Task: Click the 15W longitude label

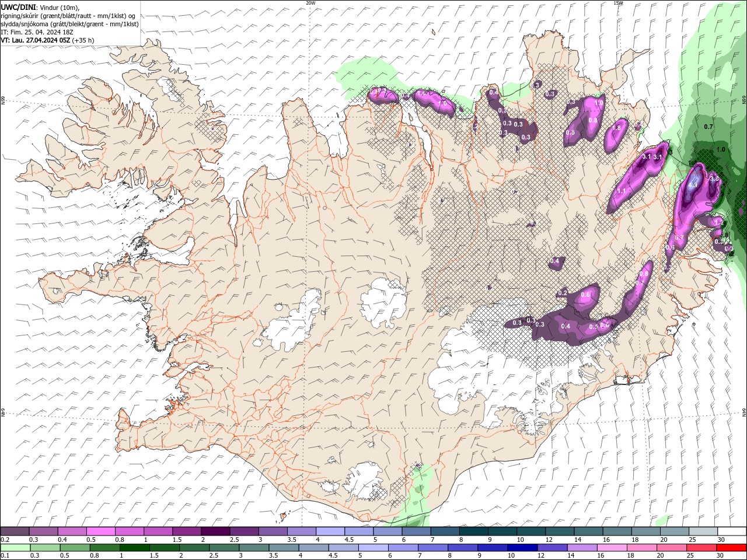Action: point(618,3)
